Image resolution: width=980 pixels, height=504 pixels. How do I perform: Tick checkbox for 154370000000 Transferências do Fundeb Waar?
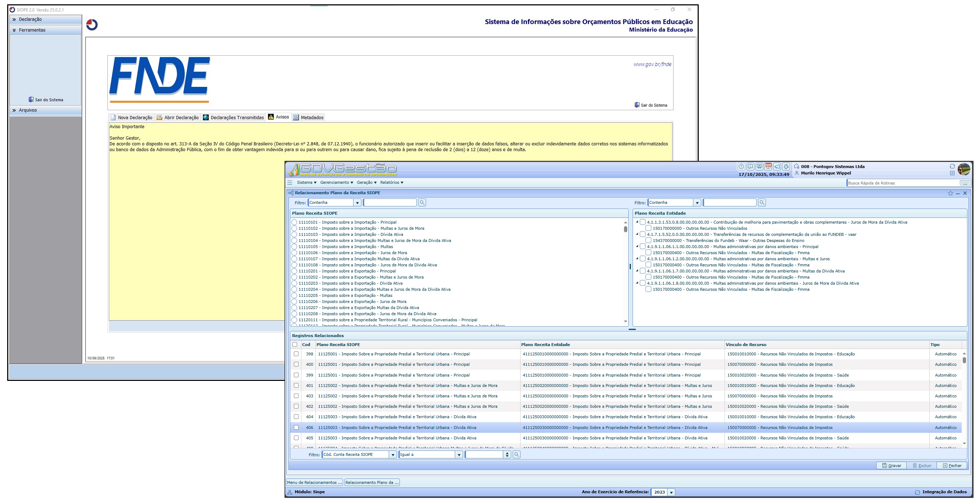(648, 241)
